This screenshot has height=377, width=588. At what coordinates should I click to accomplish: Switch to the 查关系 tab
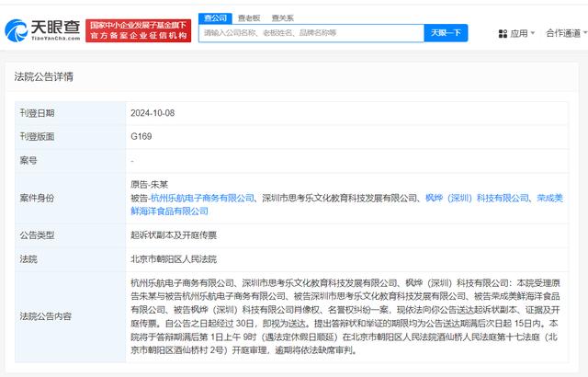tap(282, 17)
